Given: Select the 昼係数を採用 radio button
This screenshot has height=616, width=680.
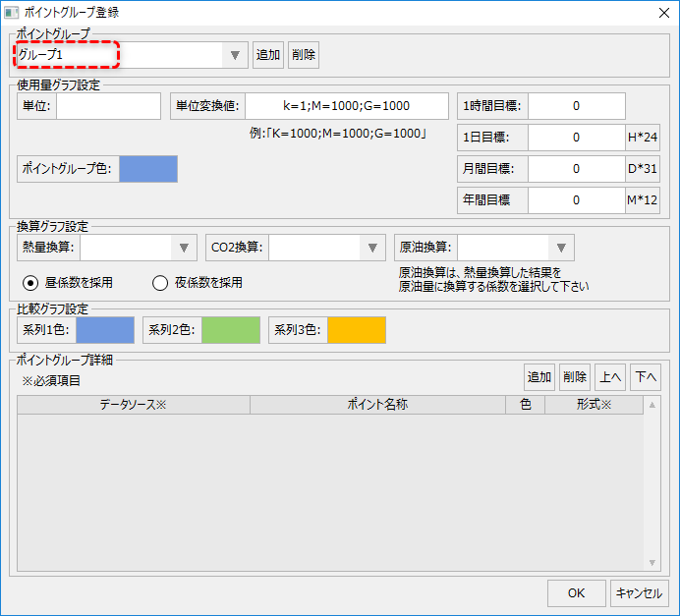Looking at the screenshot, I should (30, 283).
